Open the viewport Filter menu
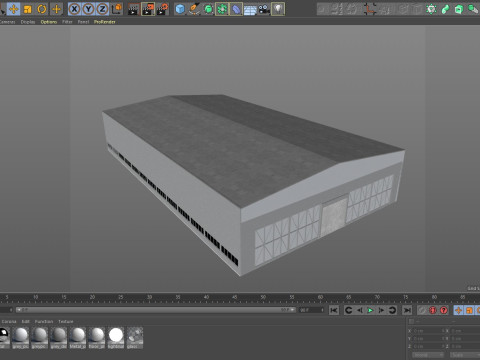Image resolution: width=480 pixels, height=360 pixels. [x=67, y=22]
